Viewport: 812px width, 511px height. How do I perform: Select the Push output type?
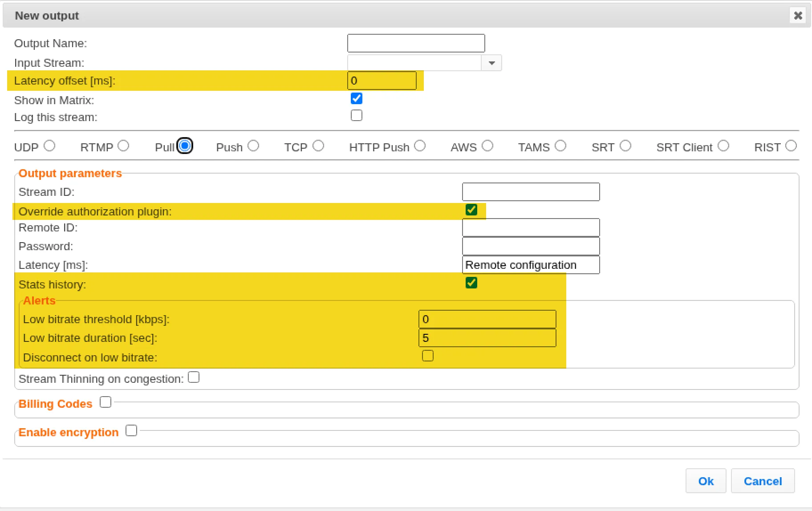coord(253,146)
